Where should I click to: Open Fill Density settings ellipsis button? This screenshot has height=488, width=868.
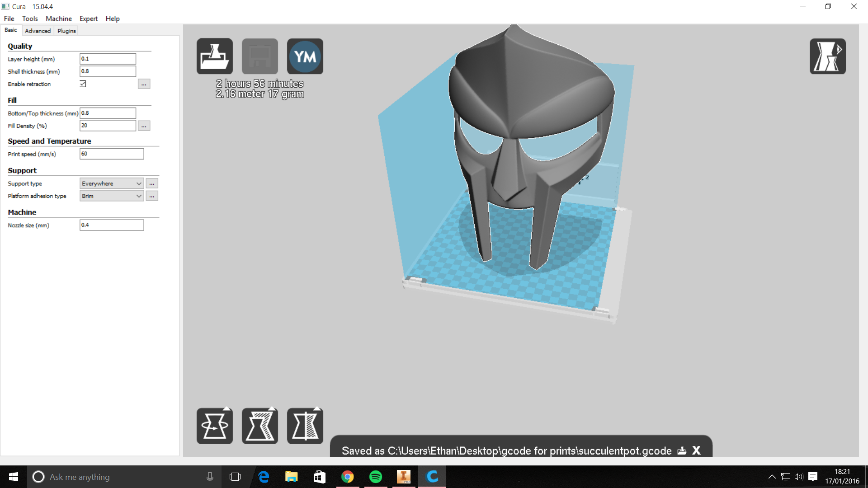(x=144, y=126)
